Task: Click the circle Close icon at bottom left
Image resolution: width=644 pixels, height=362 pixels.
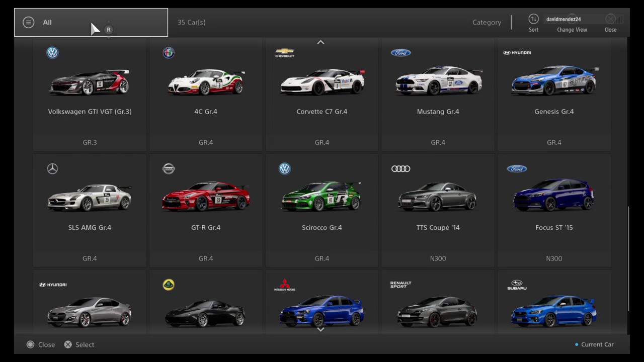Action: point(30,344)
